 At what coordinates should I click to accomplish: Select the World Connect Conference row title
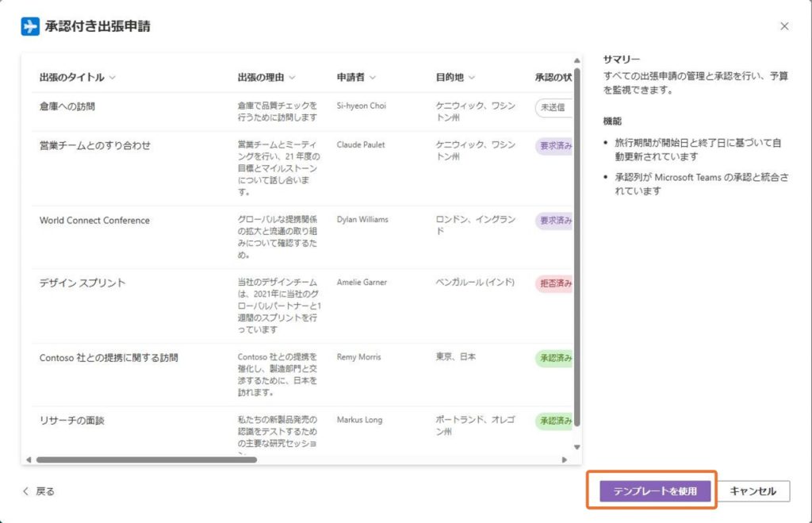pyautogui.click(x=94, y=221)
